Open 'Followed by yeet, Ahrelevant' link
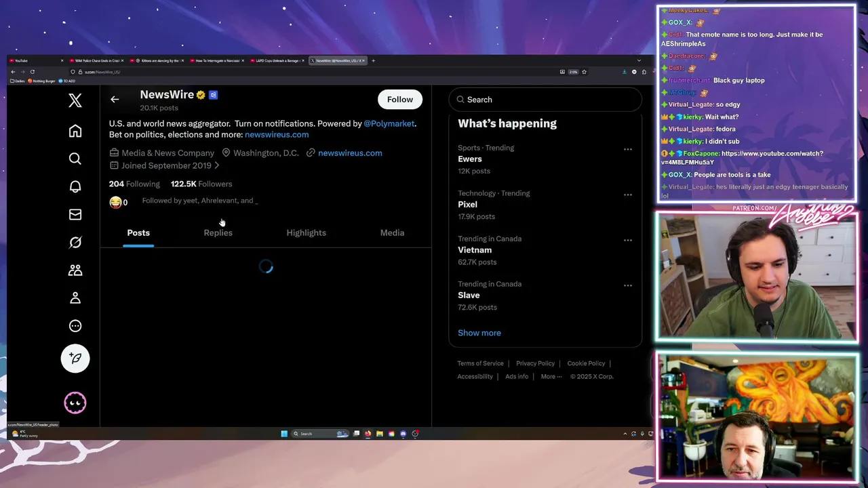This screenshot has height=488, width=868. click(x=200, y=201)
